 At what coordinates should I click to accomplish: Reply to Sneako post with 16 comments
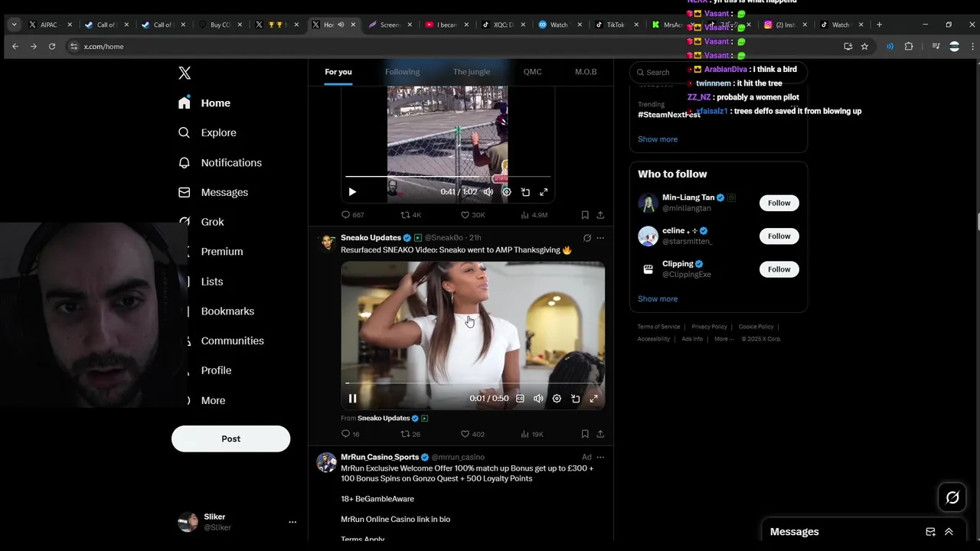350,434
